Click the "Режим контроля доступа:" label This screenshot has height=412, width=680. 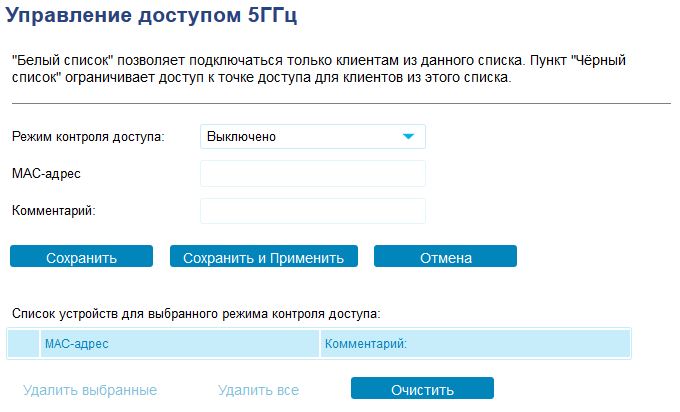click(87, 137)
